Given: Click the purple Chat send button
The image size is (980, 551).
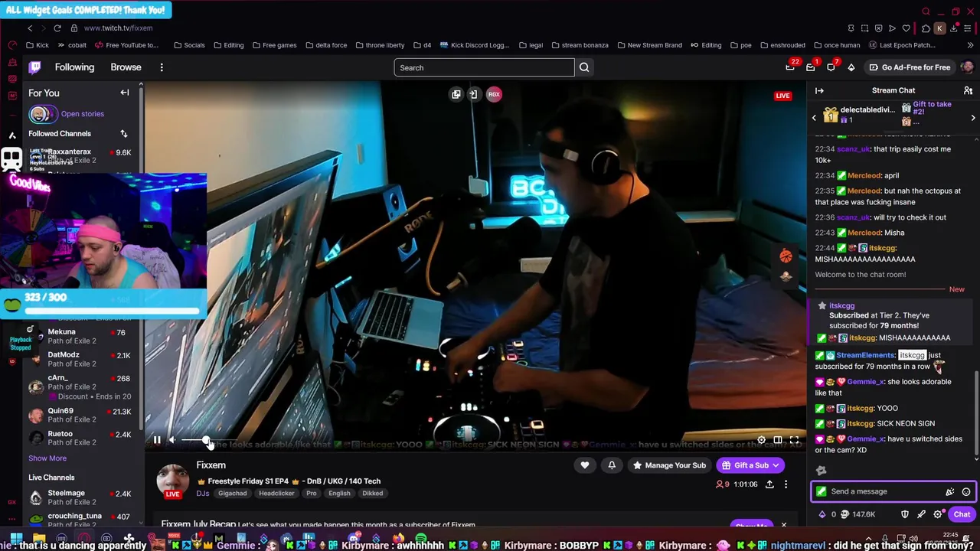Looking at the screenshot, I should click(x=962, y=514).
